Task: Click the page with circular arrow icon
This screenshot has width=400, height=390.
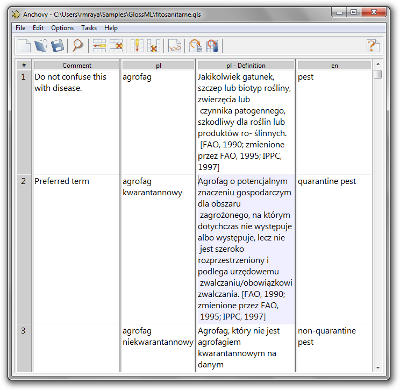Action: click(195, 45)
